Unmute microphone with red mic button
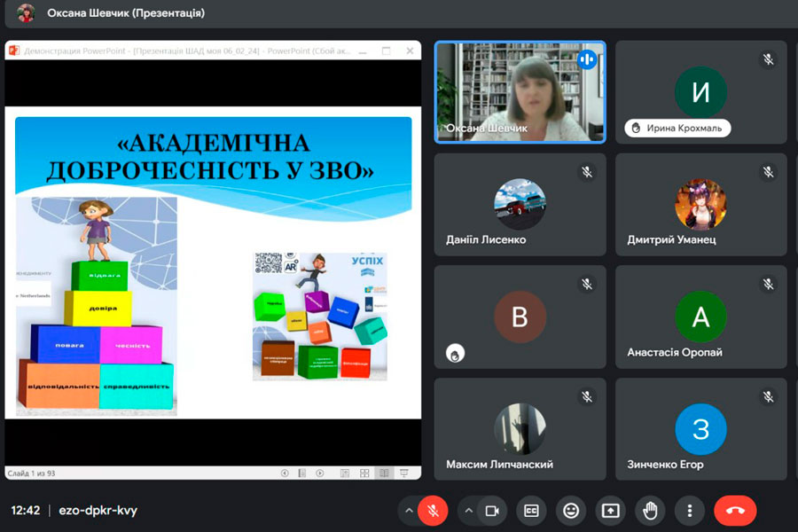 (x=433, y=510)
